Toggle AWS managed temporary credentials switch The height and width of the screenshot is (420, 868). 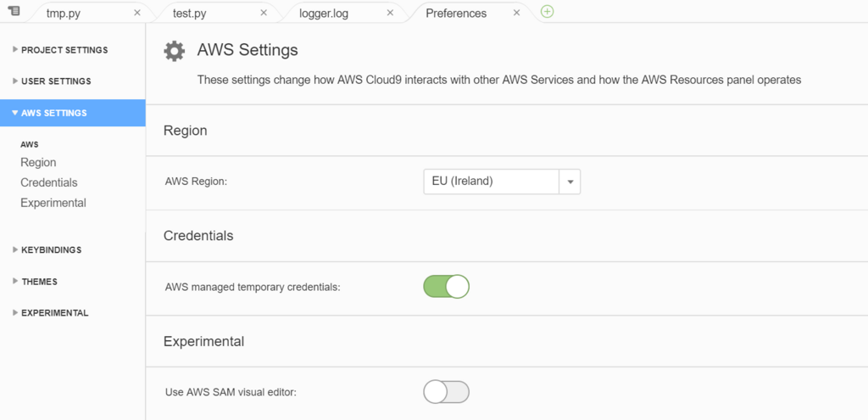(x=446, y=287)
